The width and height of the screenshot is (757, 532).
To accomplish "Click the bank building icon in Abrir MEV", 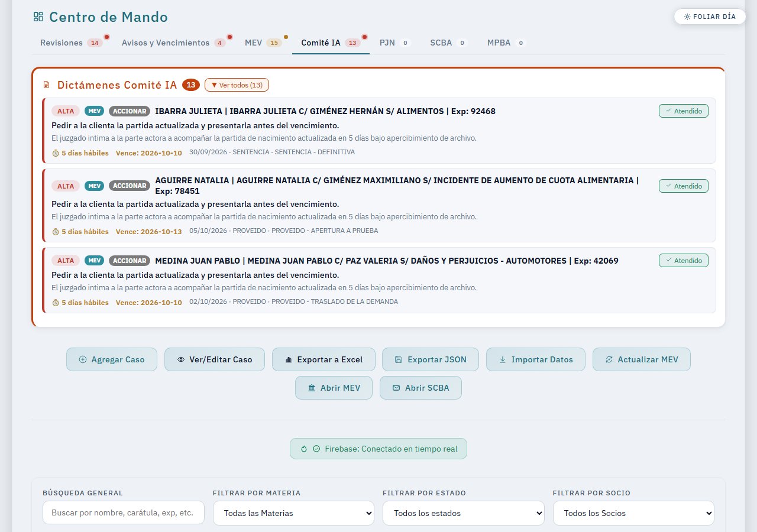I will pyautogui.click(x=312, y=388).
